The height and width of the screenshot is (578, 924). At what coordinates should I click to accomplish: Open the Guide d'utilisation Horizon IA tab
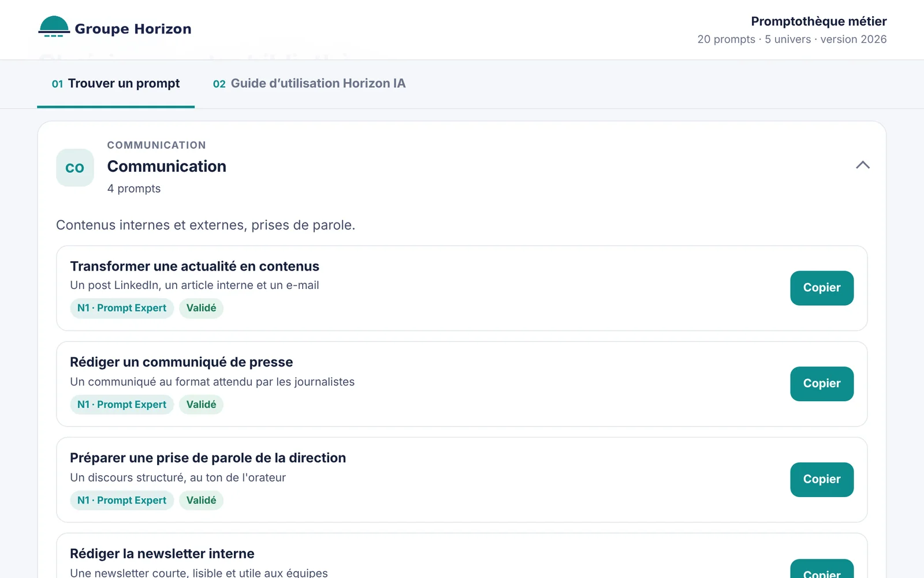point(309,84)
